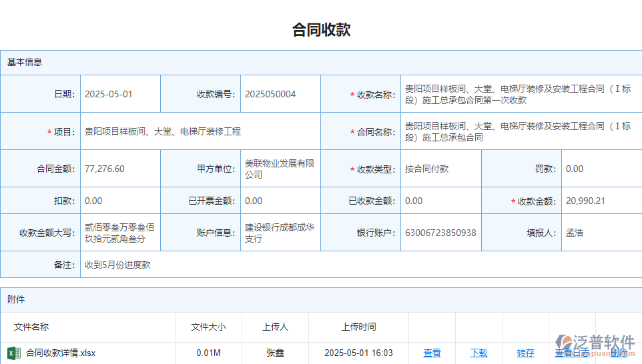Open the 合同名称 selection field
The image size is (642, 364).
521,131
